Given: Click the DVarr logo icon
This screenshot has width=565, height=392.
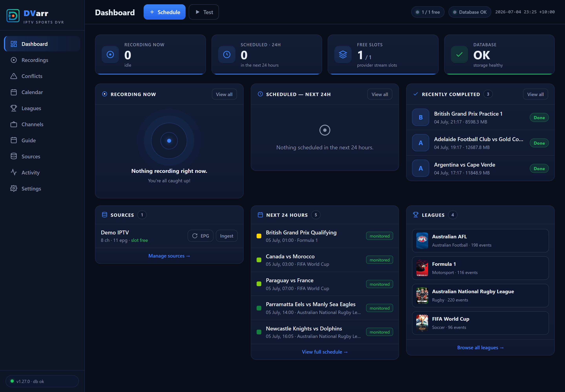Looking at the screenshot, I should (13, 16).
